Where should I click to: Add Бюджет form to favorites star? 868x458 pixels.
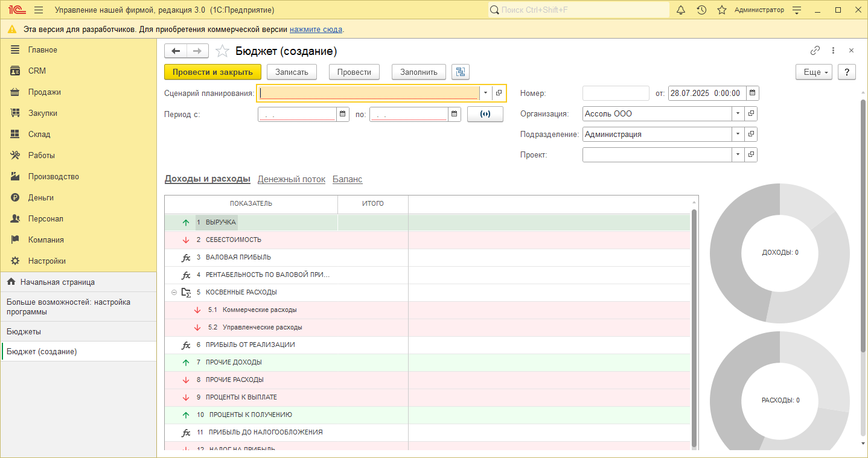point(222,51)
